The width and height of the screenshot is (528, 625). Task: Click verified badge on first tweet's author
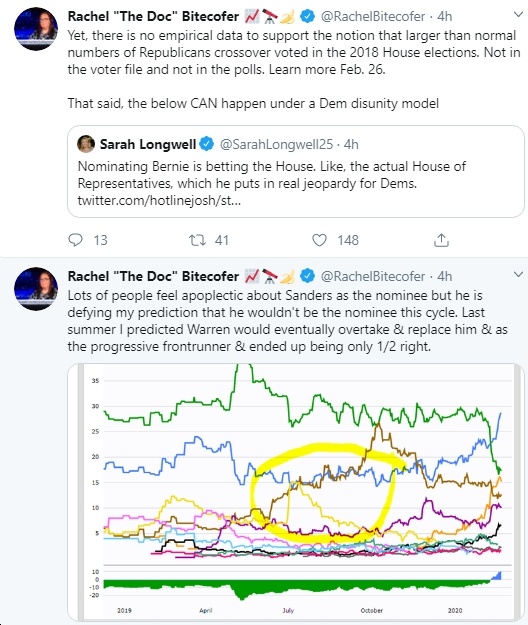coord(307,16)
